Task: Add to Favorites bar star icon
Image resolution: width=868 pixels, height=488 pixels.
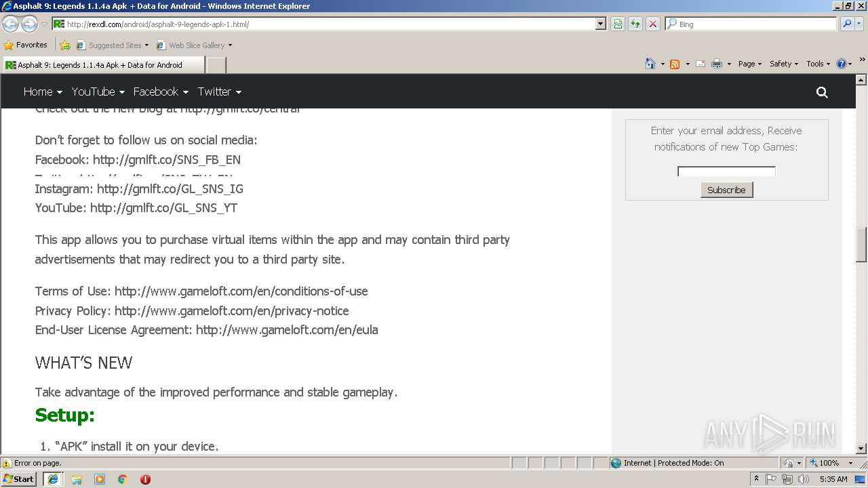Action: point(65,45)
